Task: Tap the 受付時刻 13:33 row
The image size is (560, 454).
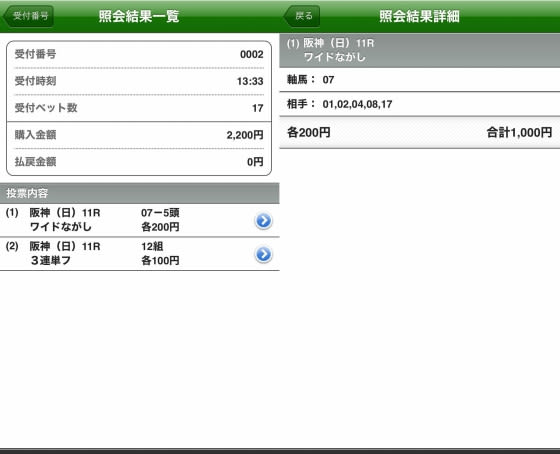Action: pos(139,81)
